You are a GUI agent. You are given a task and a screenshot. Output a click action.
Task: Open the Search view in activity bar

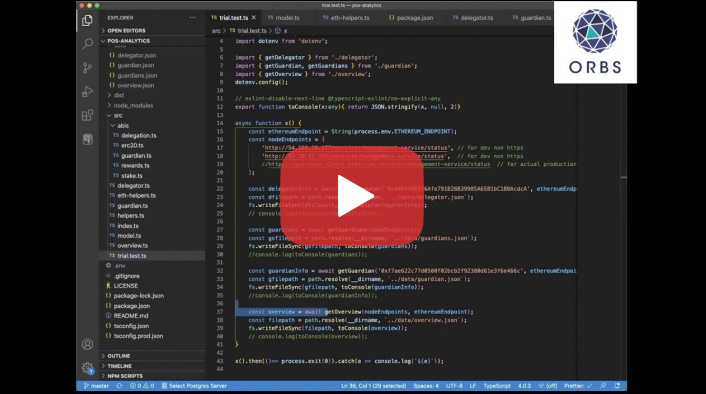click(x=87, y=44)
